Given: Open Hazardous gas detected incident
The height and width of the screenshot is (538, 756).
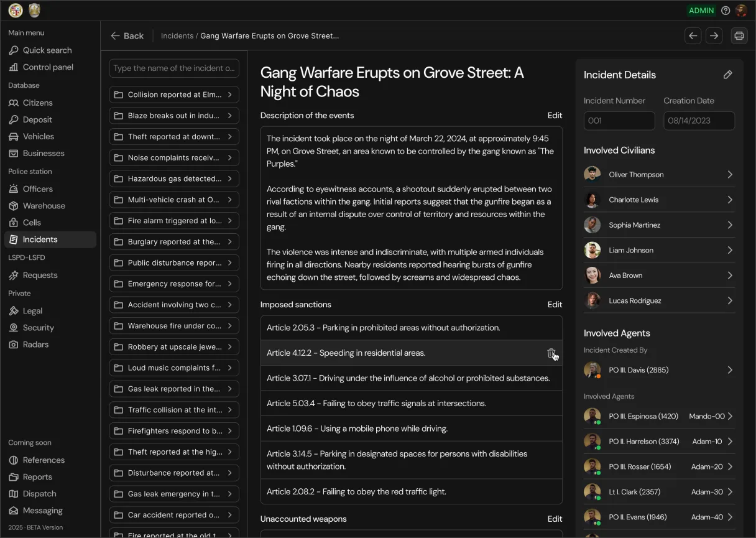Looking at the screenshot, I should tap(174, 179).
